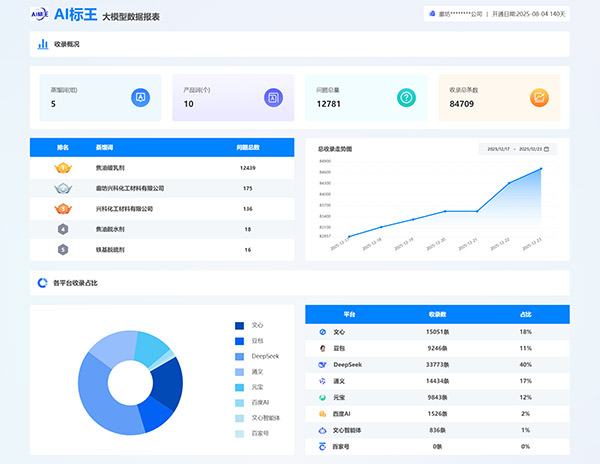The image size is (600, 464).
Task: Click the DeepSeek platform icon in table
Action: click(x=323, y=365)
